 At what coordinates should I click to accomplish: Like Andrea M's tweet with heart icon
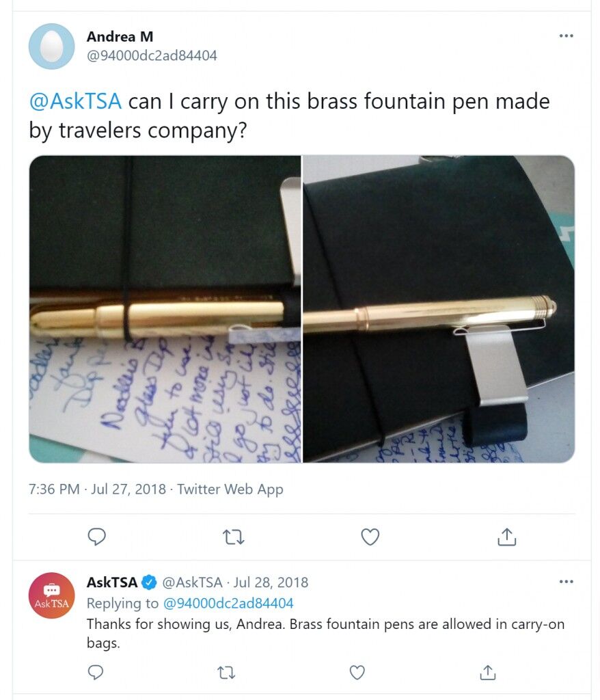coord(370,537)
